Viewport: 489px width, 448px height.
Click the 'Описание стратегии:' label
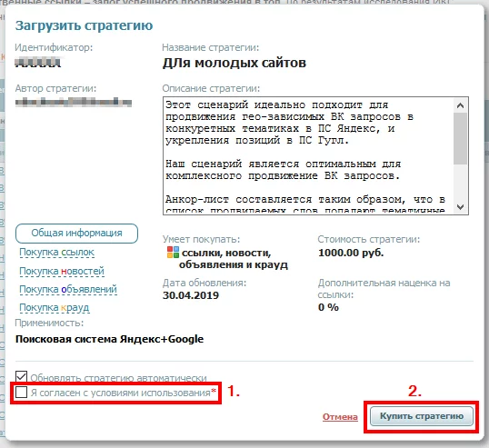(211, 88)
